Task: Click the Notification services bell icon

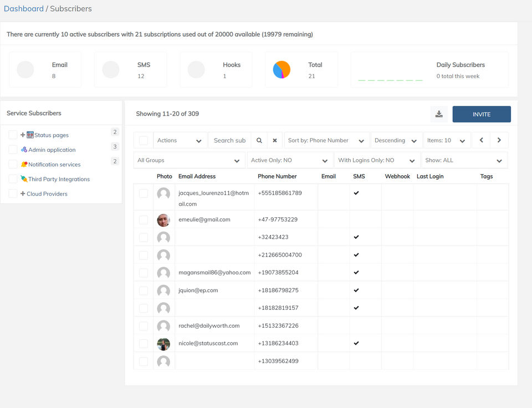Action: click(x=24, y=164)
